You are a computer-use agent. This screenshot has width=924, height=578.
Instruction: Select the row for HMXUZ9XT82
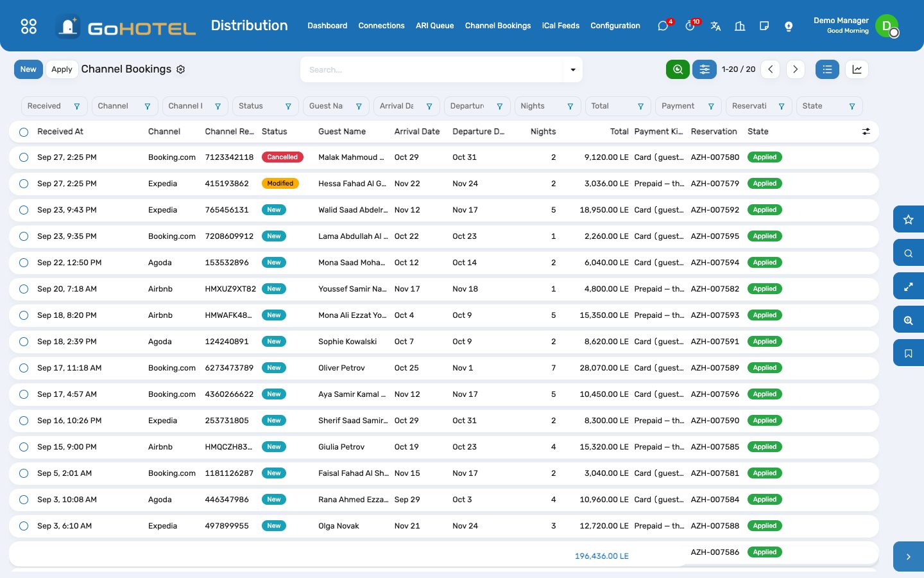coord(24,289)
